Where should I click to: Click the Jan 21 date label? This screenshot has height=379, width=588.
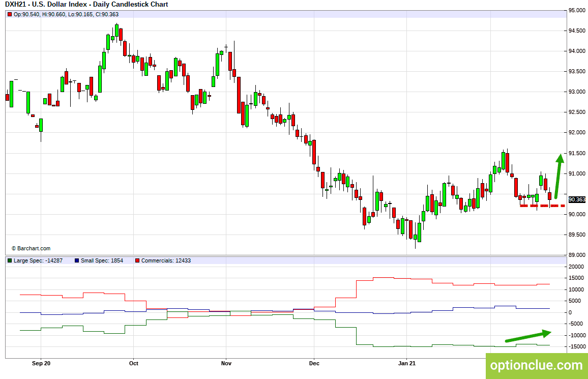pyautogui.click(x=407, y=363)
